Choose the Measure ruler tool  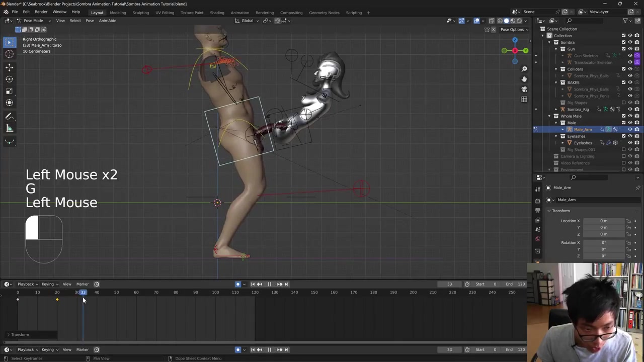pos(9,129)
